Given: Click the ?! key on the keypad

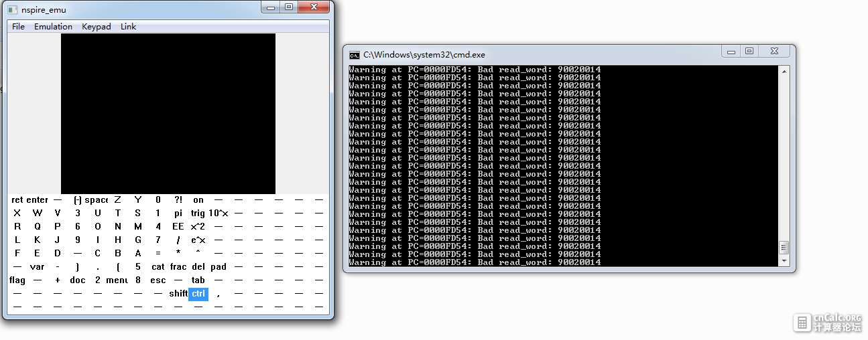Looking at the screenshot, I should [178, 200].
